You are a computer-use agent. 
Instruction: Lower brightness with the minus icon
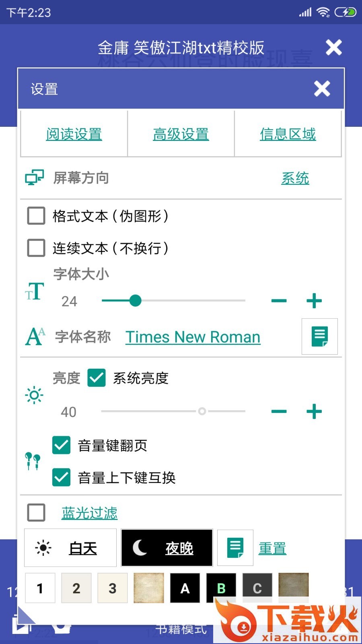tap(279, 411)
